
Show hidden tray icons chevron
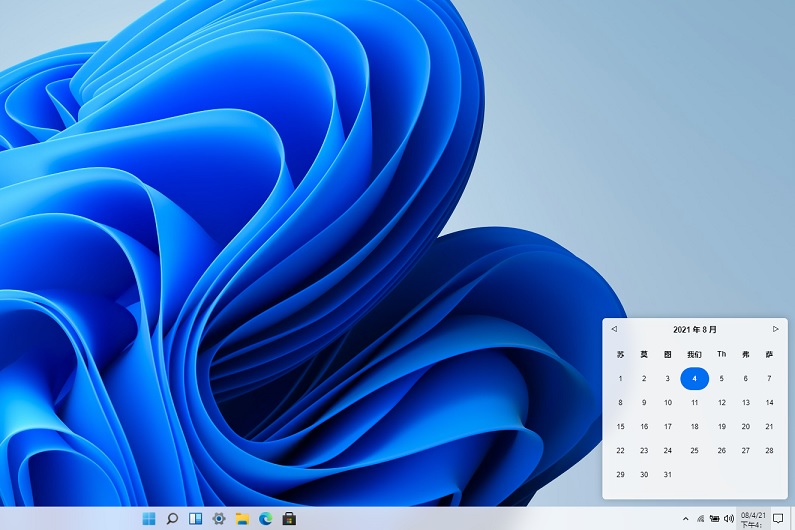[x=685, y=518]
